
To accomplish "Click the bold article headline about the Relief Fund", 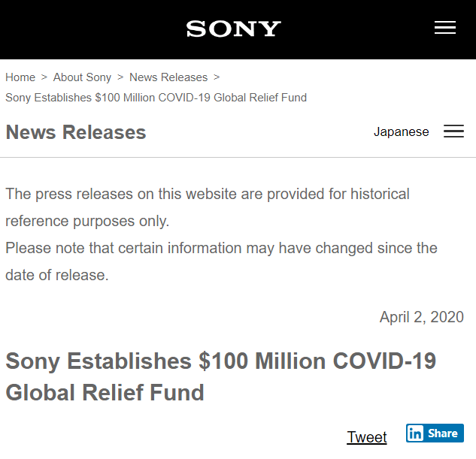I will click(220, 376).
